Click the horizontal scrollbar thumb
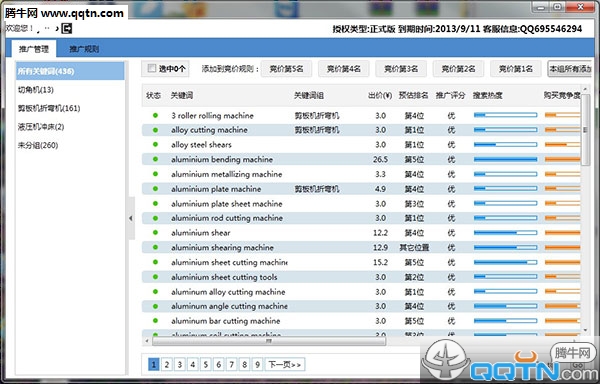The width and height of the screenshot is (600, 384). 269,340
